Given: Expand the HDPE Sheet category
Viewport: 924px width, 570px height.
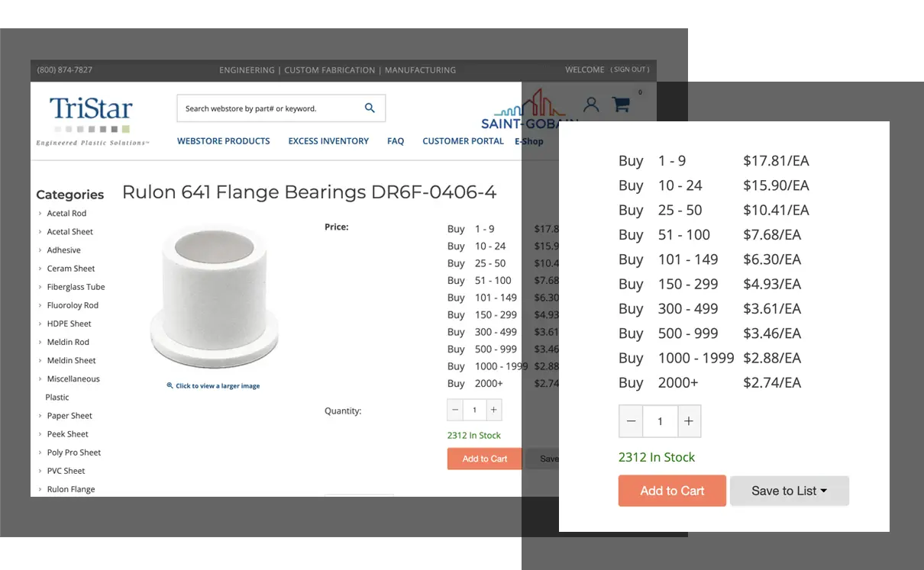Looking at the screenshot, I should pyautogui.click(x=69, y=324).
